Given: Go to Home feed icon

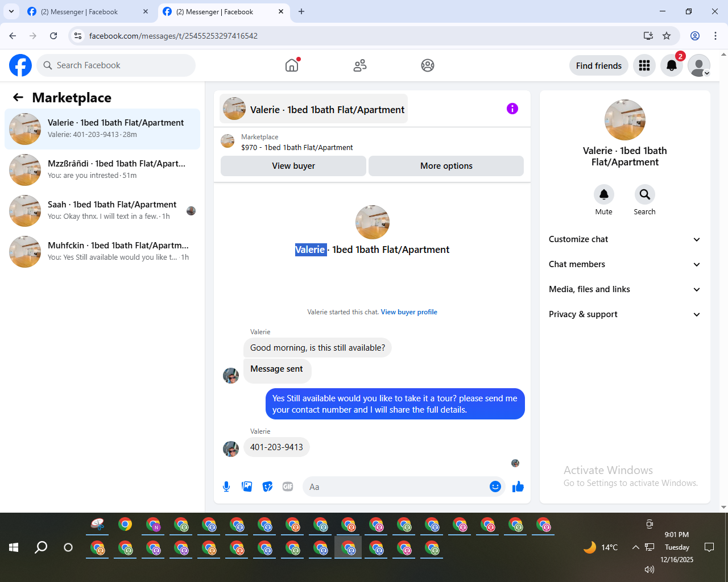Looking at the screenshot, I should point(292,65).
